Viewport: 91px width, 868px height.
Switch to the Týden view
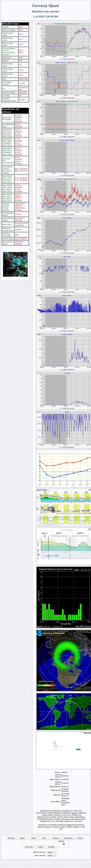pyautogui.click(x=22, y=838)
